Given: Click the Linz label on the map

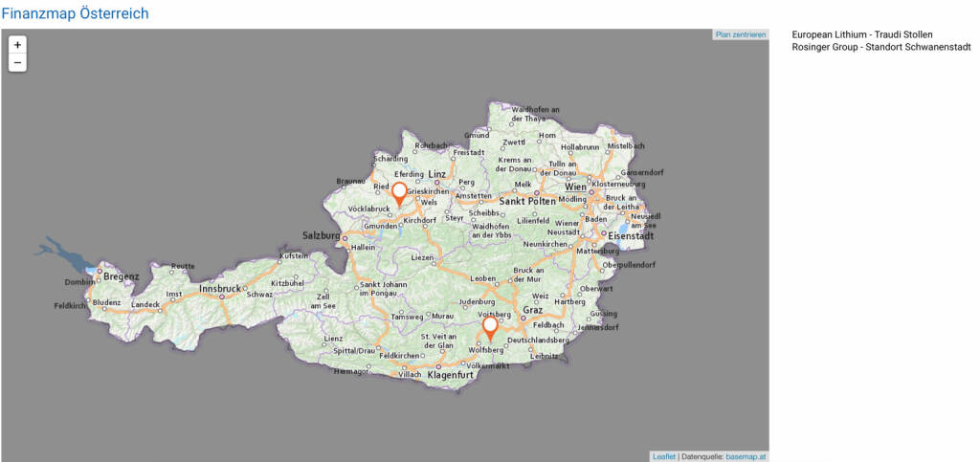Looking at the screenshot, I should pos(437,174).
